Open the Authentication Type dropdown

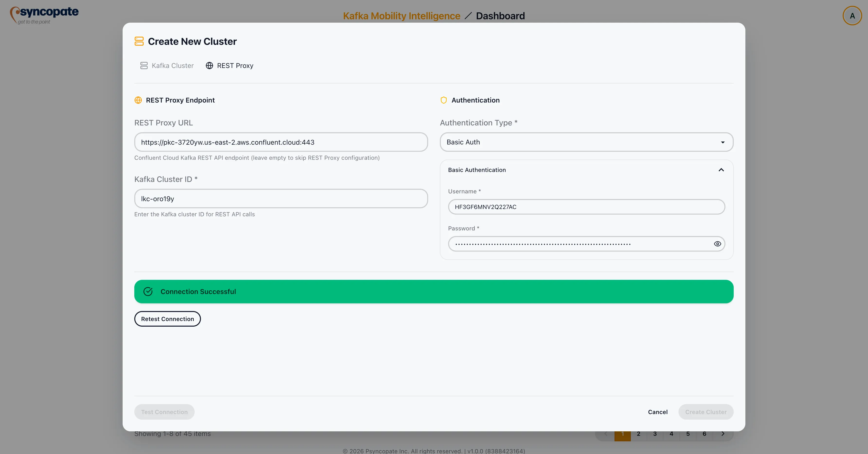pyautogui.click(x=586, y=142)
